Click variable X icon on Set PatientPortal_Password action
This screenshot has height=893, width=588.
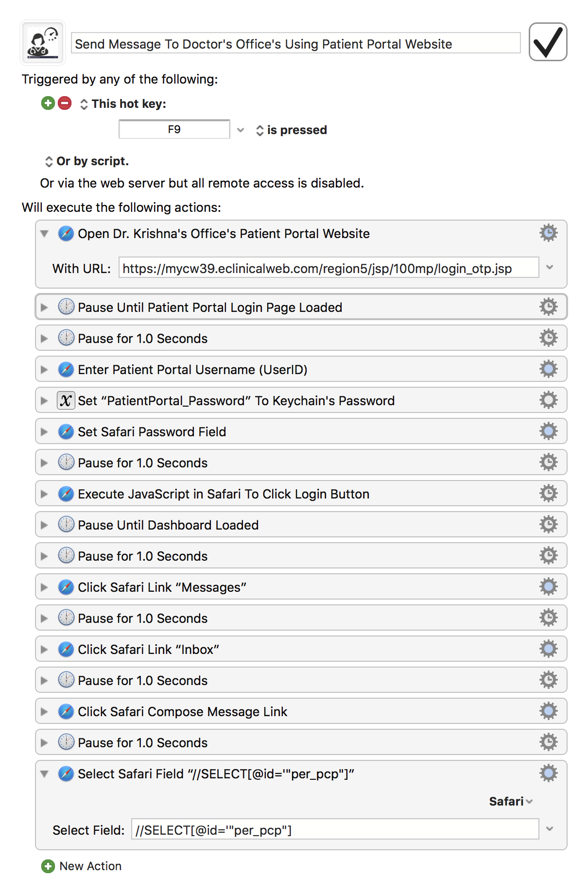pos(66,400)
